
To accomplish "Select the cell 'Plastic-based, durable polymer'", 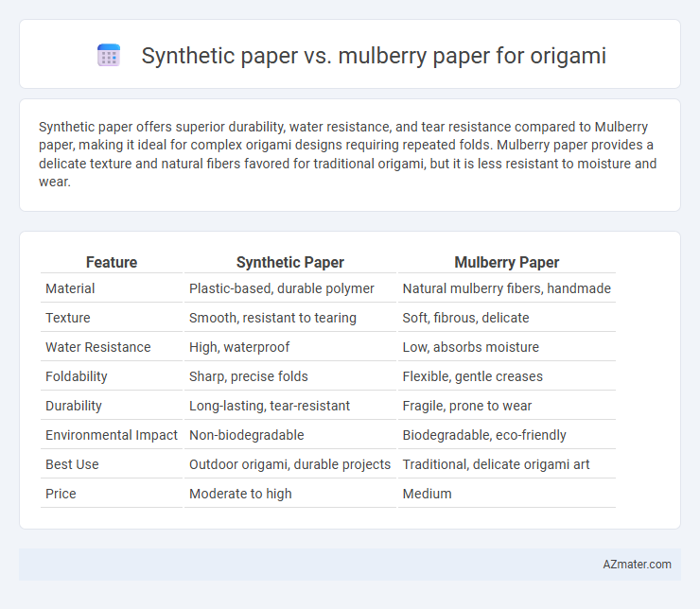I will pos(282,288).
